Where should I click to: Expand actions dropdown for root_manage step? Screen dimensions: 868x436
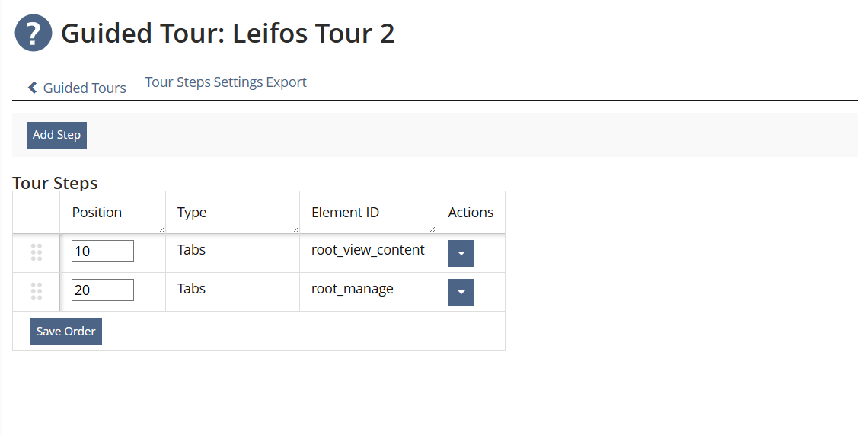461,292
